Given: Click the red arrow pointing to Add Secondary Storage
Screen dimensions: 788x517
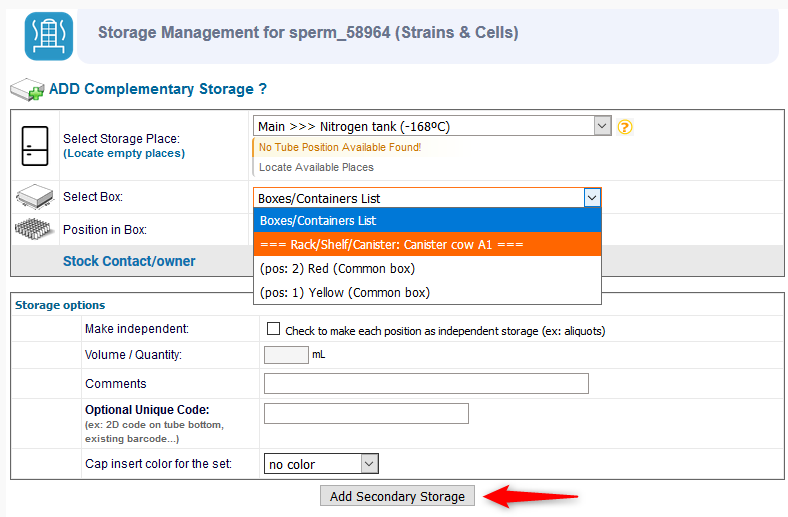Looking at the screenshot, I should coord(530,496).
